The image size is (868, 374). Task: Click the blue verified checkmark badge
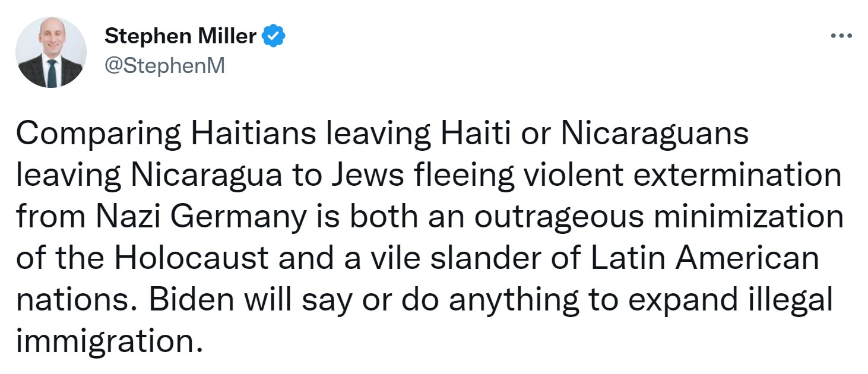[274, 37]
